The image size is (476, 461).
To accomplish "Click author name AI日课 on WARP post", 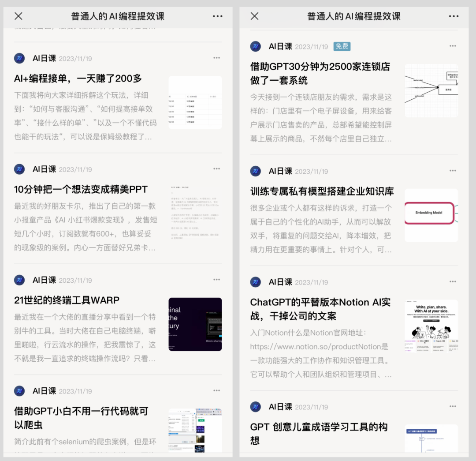I will click(x=45, y=280).
